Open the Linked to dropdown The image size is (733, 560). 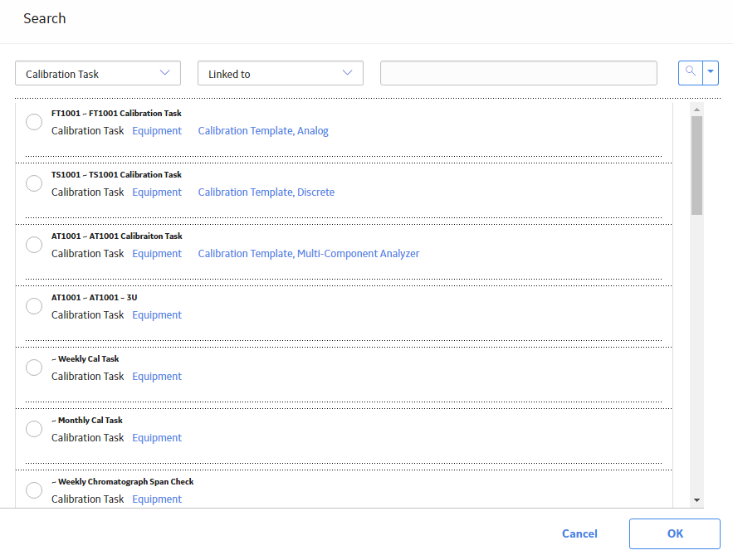[281, 73]
